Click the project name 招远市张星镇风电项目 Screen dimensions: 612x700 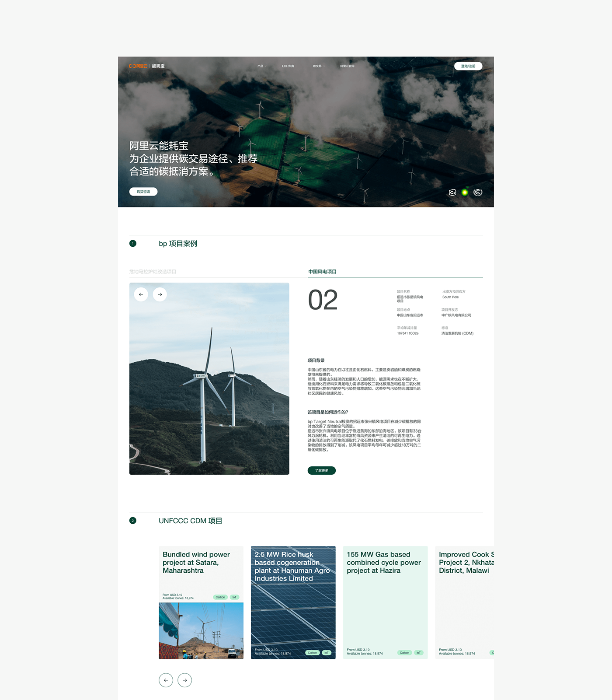410,299
